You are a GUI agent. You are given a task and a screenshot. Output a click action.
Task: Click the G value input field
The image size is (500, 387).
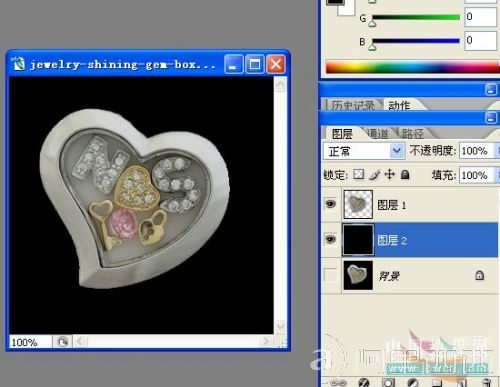point(480,17)
